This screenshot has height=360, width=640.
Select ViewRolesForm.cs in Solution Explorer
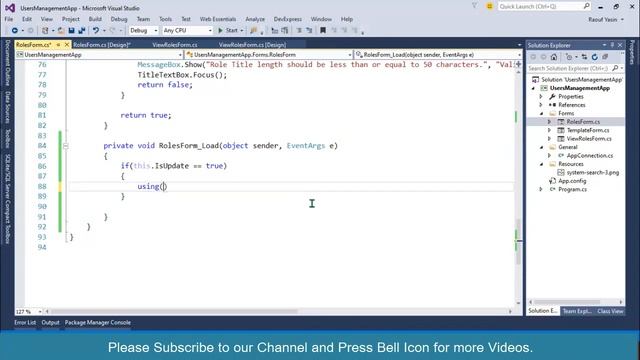589,139
